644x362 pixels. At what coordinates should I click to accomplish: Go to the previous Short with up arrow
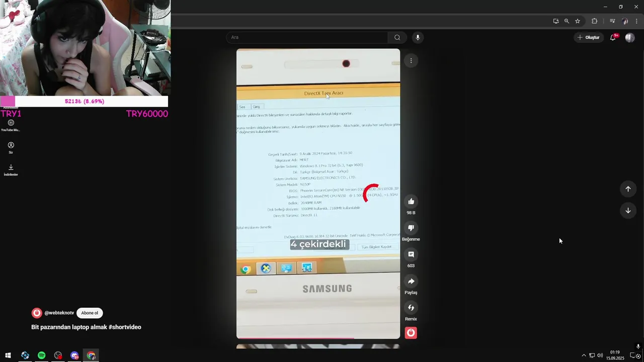tap(628, 189)
